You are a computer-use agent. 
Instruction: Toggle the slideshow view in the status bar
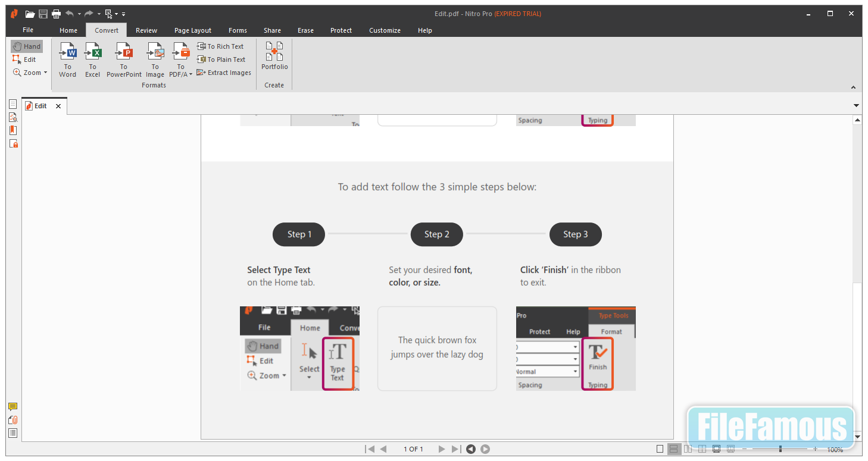point(731,449)
